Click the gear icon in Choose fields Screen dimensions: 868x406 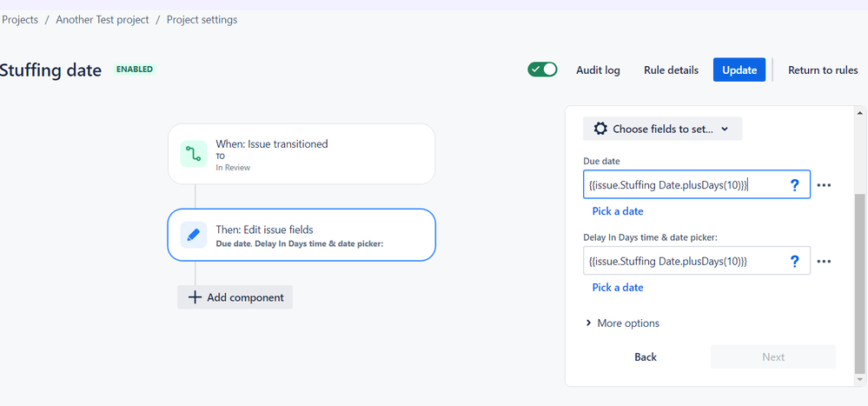coord(600,129)
